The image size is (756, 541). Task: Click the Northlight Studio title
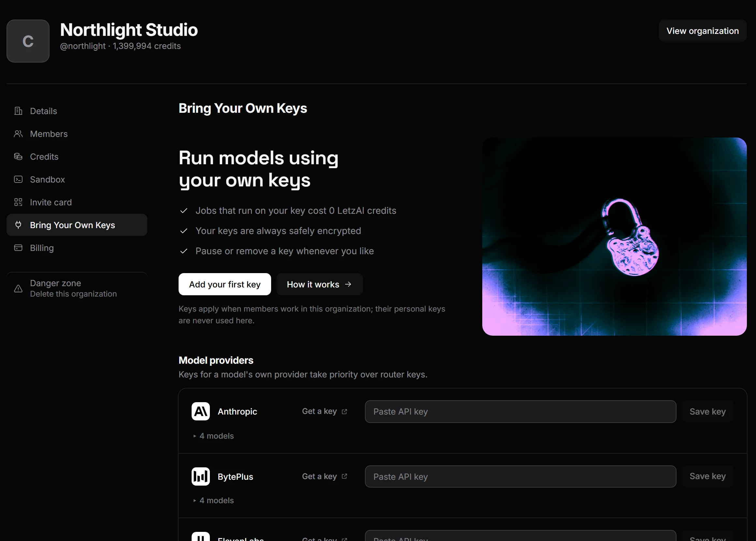click(129, 30)
